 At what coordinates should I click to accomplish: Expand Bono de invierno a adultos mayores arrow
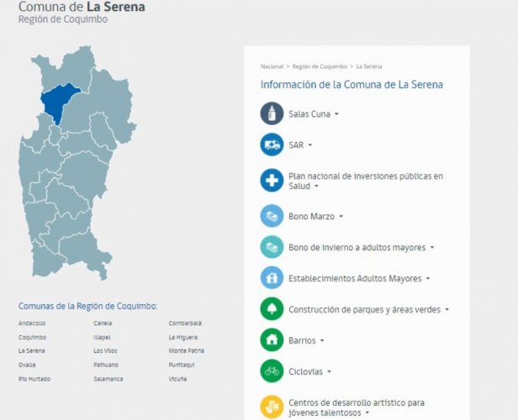click(x=432, y=248)
